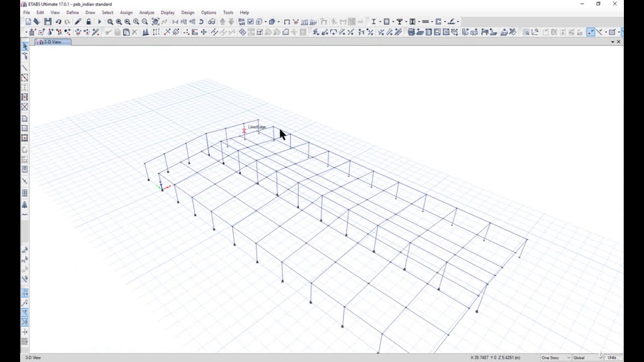Viewport: 644px width, 362px height.
Task: Open the composite beam design dropdown arrow
Action: tap(406, 22)
